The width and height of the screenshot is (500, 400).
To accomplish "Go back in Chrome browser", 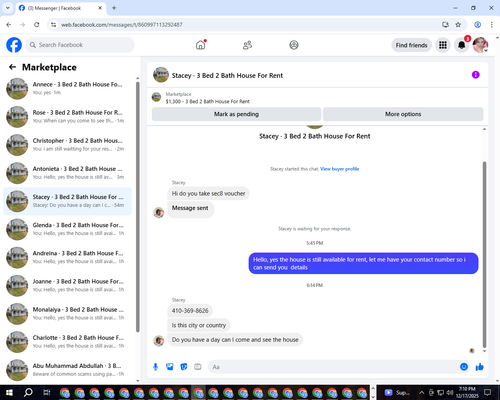I will [9, 25].
